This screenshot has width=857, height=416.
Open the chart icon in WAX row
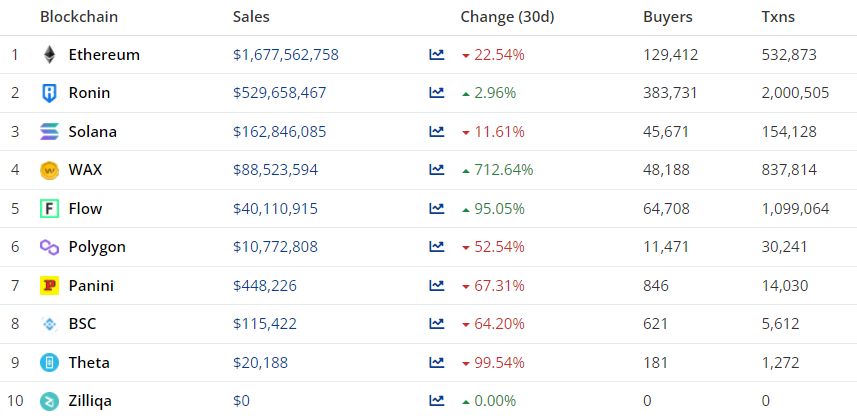[437, 170]
